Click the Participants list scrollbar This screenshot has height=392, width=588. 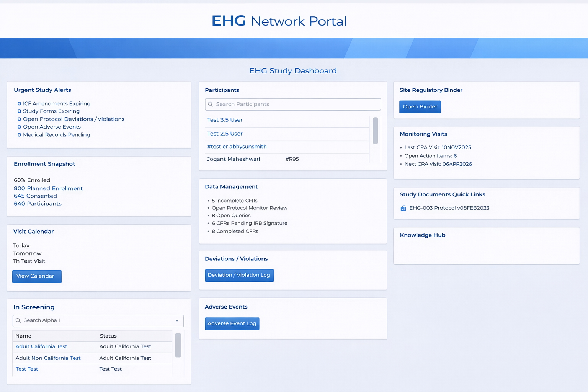point(375,131)
